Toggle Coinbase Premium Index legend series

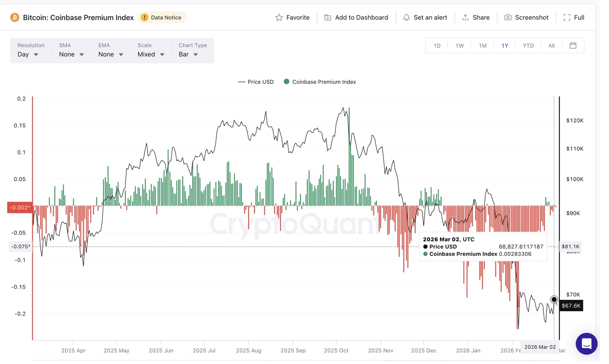click(x=320, y=82)
